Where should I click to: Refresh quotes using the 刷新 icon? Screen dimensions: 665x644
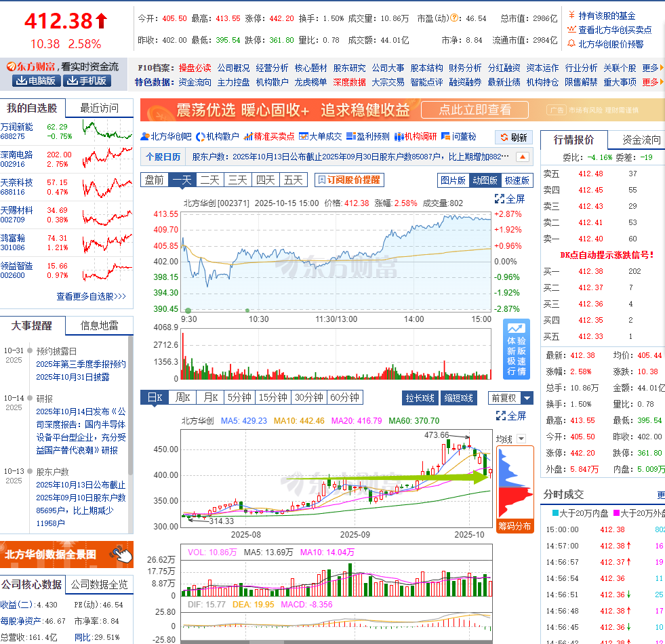tap(504, 138)
